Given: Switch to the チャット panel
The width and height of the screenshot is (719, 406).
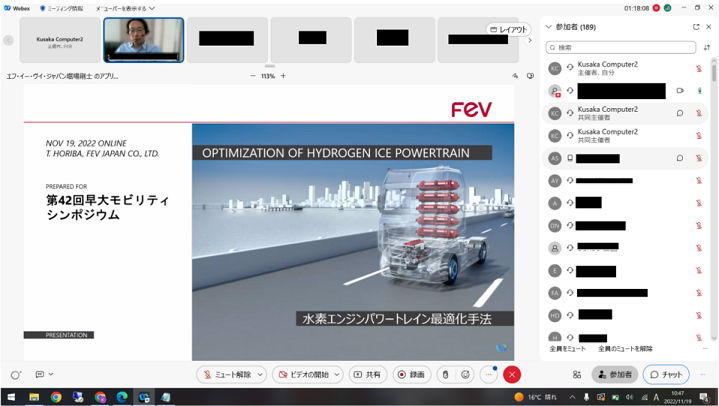Looking at the screenshot, I should coord(666,375).
